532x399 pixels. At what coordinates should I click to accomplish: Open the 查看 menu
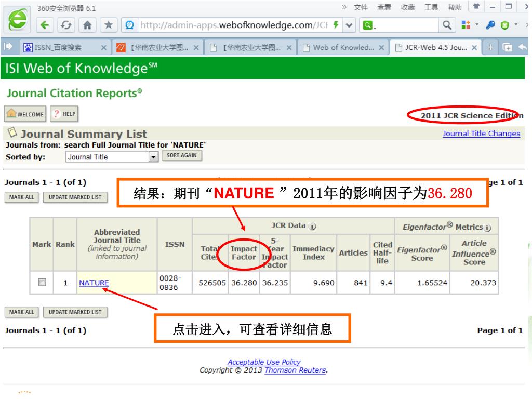pyautogui.click(x=384, y=7)
